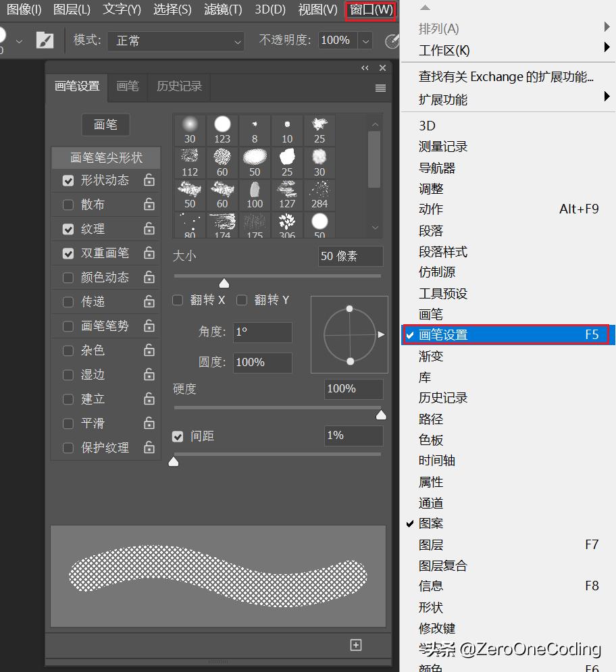Create a new brush with the plus icon
The image size is (616, 672).
355,645
